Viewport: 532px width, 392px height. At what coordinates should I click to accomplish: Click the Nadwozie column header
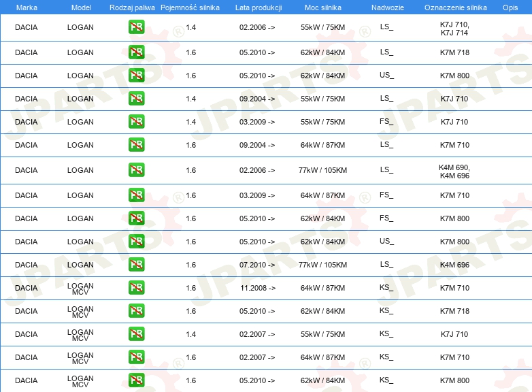[388, 7]
